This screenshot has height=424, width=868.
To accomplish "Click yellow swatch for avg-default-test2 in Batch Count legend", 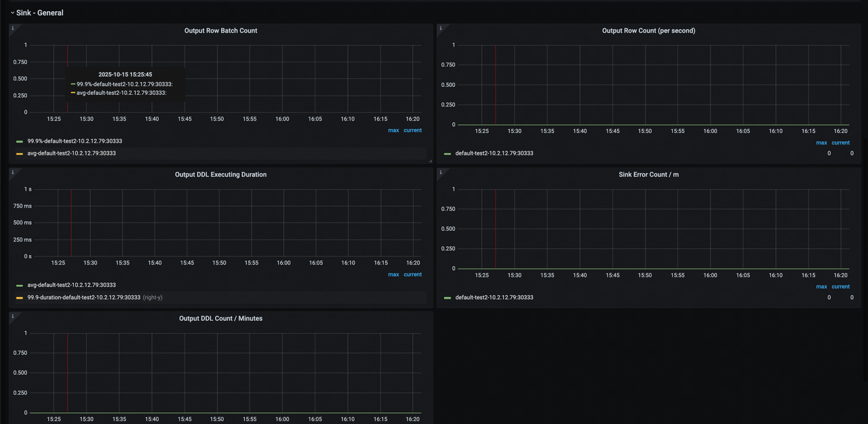I will tap(20, 154).
